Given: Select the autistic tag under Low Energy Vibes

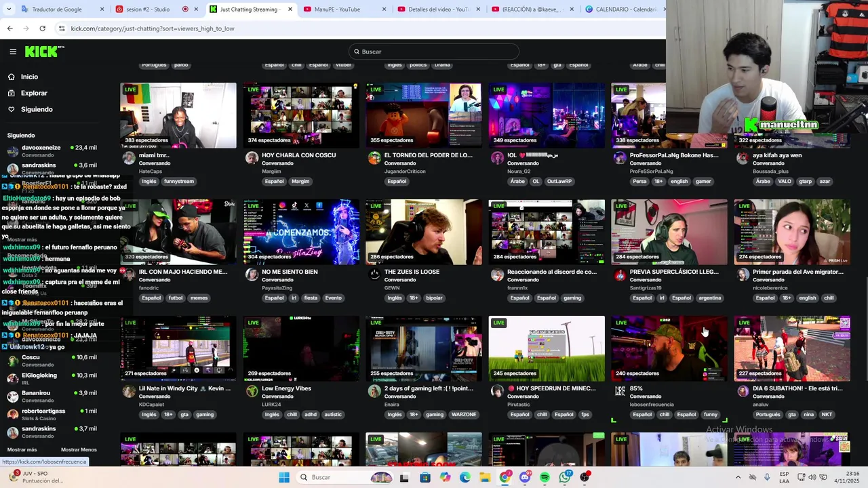Looking at the screenshot, I should pyautogui.click(x=333, y=414).
